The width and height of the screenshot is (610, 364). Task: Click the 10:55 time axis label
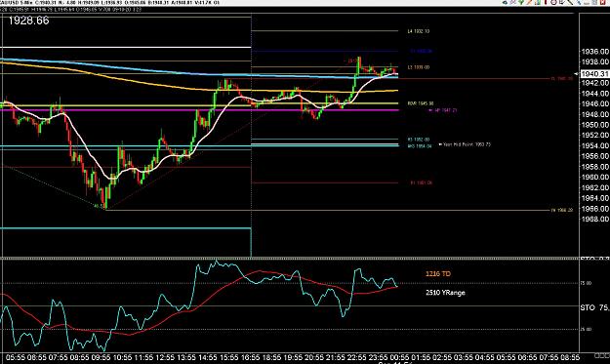(x=122, y=357)
